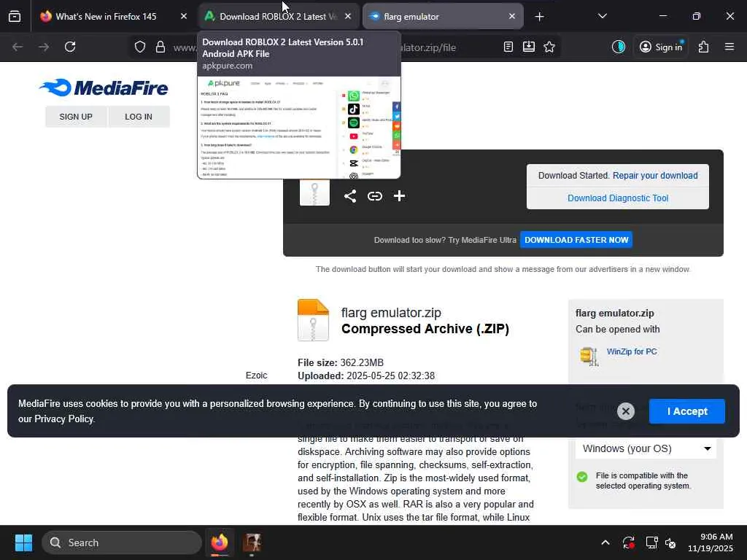
Task: Open Download Diagnostic Tool link
Action: (x=618, y=198)
